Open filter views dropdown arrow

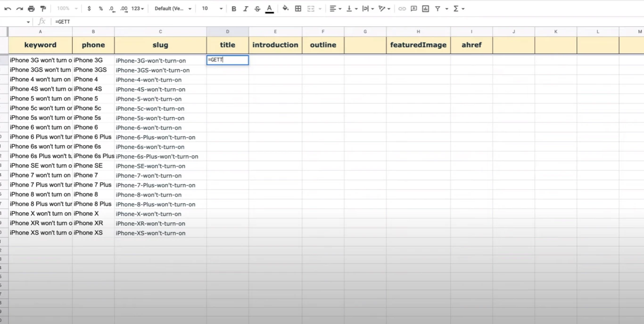(446, 9)
